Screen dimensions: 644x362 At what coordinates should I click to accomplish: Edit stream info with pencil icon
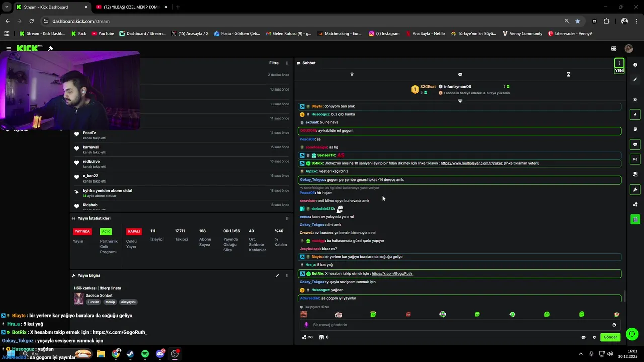277,275
